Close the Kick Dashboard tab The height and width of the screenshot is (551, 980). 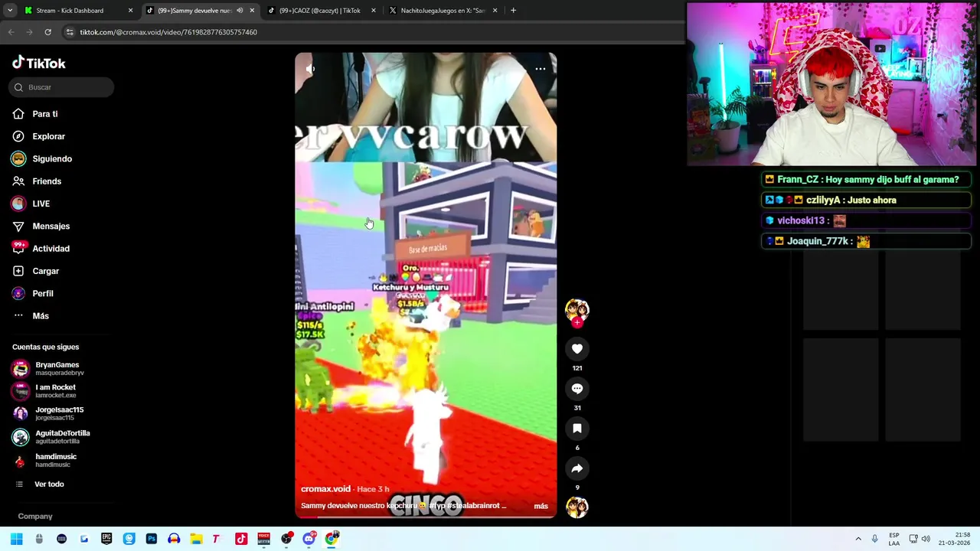coord(130,11)
